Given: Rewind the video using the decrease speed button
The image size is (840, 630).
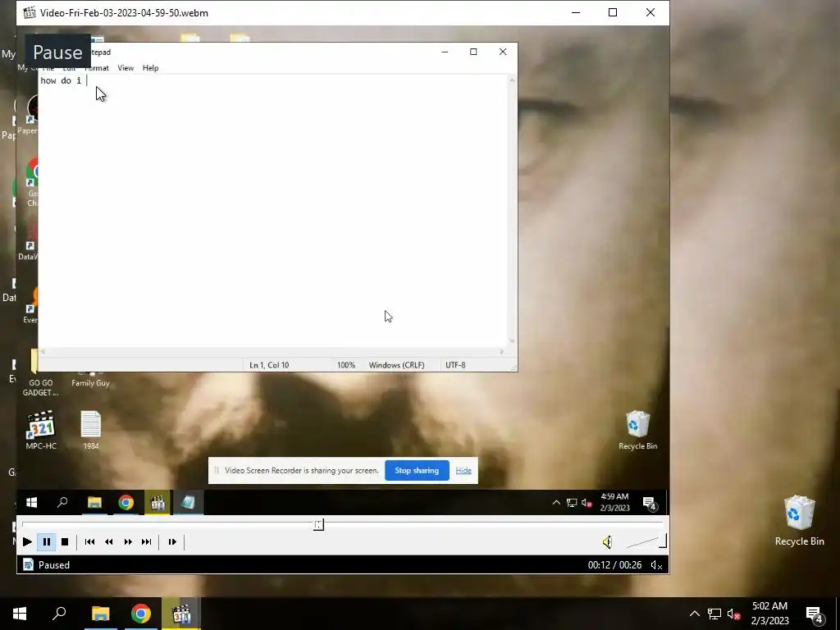Looking at the screenshot, I should (109, 541).
